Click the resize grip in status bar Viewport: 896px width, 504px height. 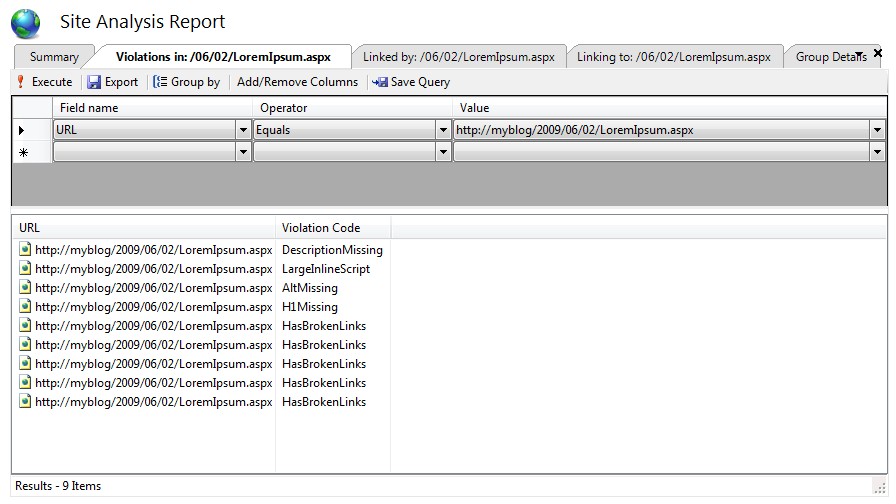point(879,486)
